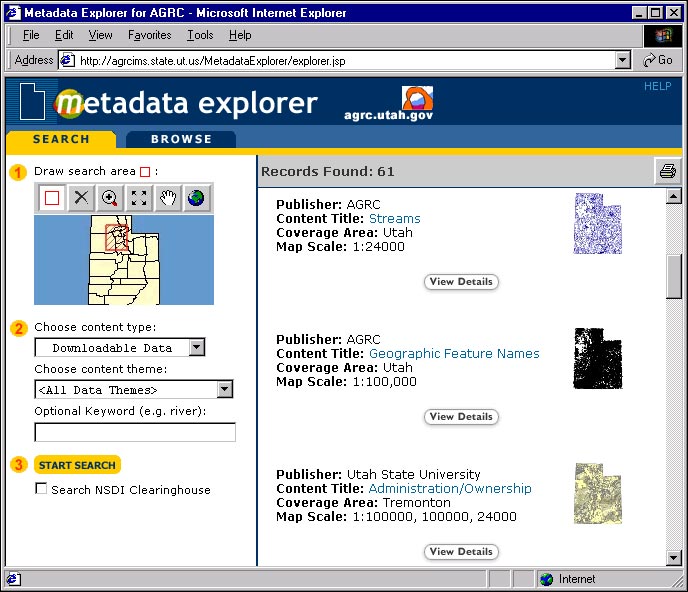Image resolution: width=688 pixels, height=592 pixels.
Task: Expand the address bar history dropdown
Action: (x=623, y=60)
